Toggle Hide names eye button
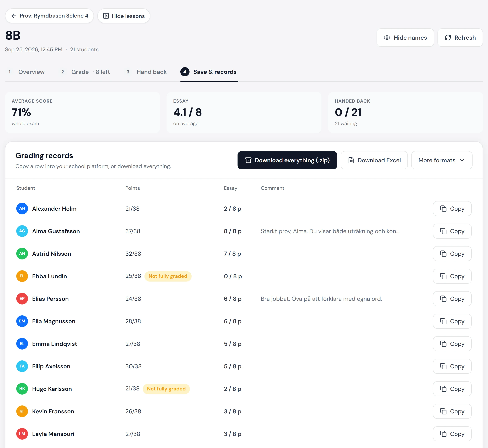 pyautogui.click(x=405, y=38)
